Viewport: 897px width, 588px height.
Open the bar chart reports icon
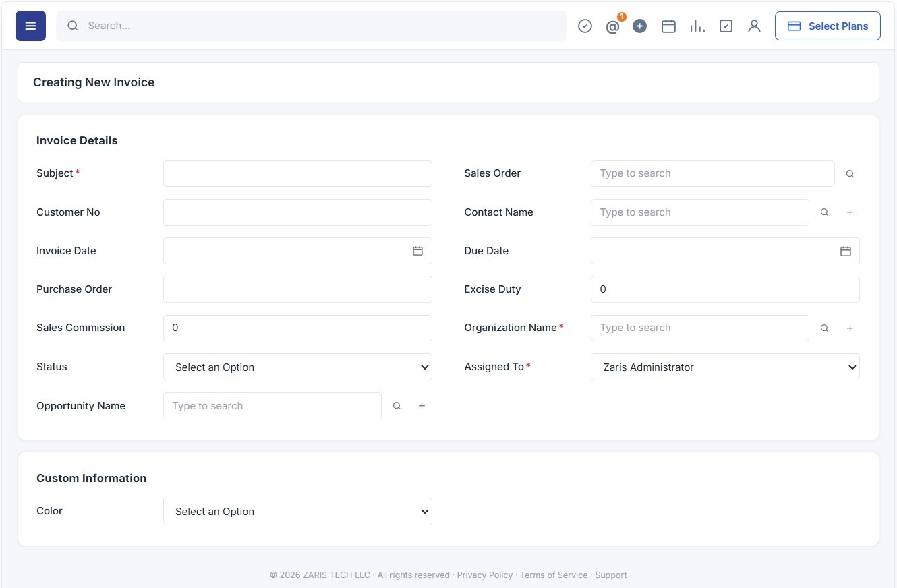click(697, 26)
